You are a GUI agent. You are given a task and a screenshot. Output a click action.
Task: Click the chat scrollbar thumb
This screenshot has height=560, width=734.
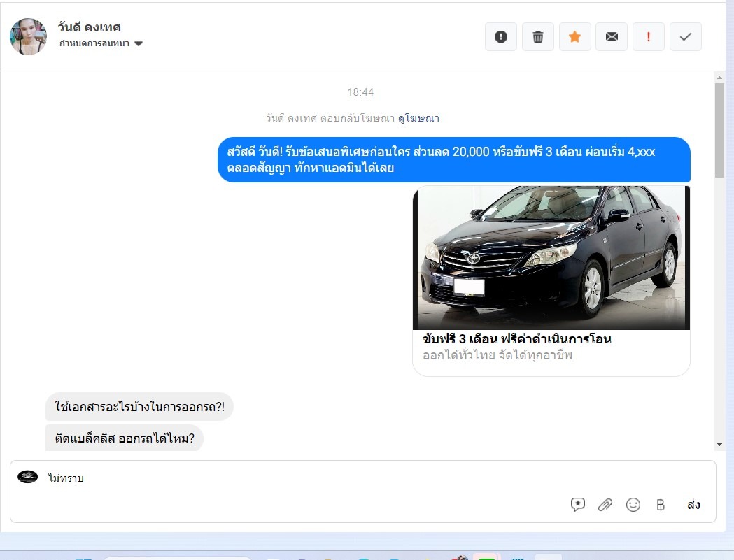pos(719,131)
